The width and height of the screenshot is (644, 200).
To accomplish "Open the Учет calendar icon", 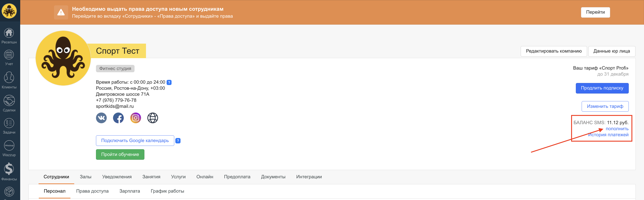I will click(x=9, y=55).
